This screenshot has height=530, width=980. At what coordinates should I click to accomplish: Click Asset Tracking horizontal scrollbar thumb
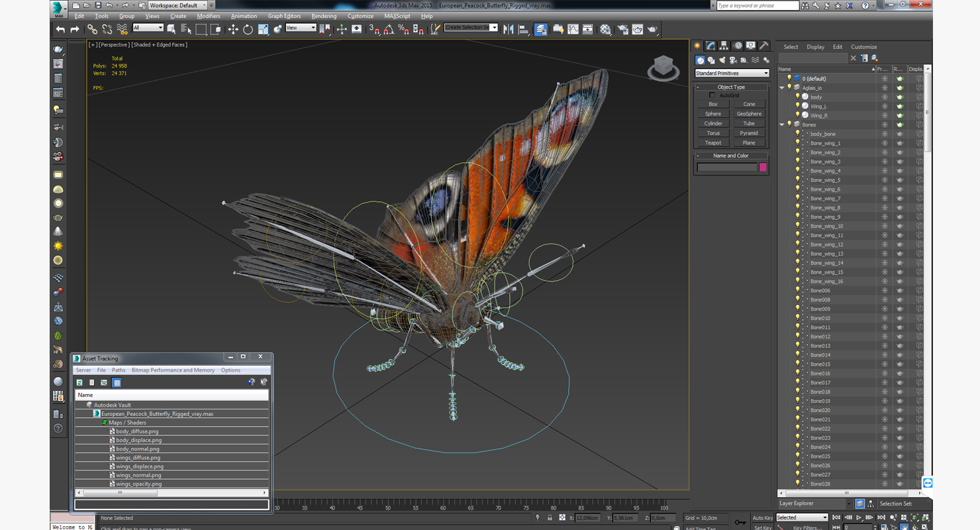point(119,493)
